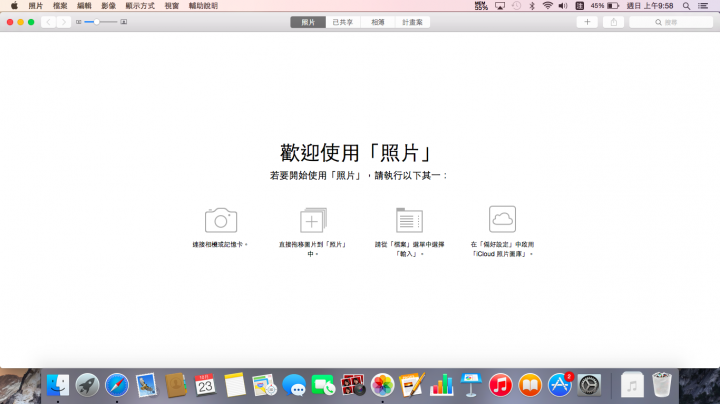Open the 檔案 menu

tap(60, 6)
